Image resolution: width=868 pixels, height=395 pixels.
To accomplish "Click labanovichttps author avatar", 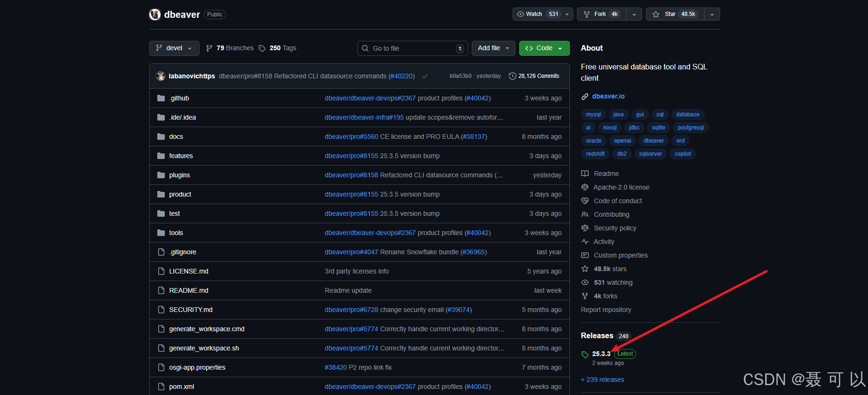I will [161, 76].
